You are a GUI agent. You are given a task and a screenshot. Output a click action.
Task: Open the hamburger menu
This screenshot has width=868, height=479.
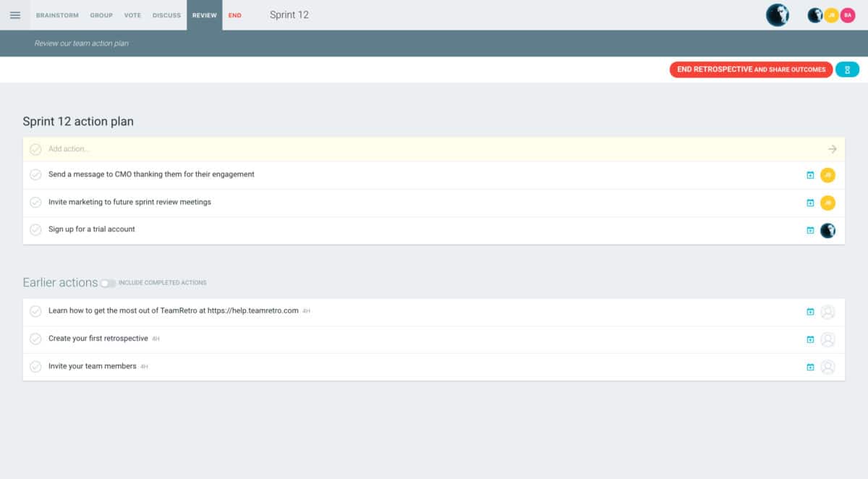(x=15, y=15)
